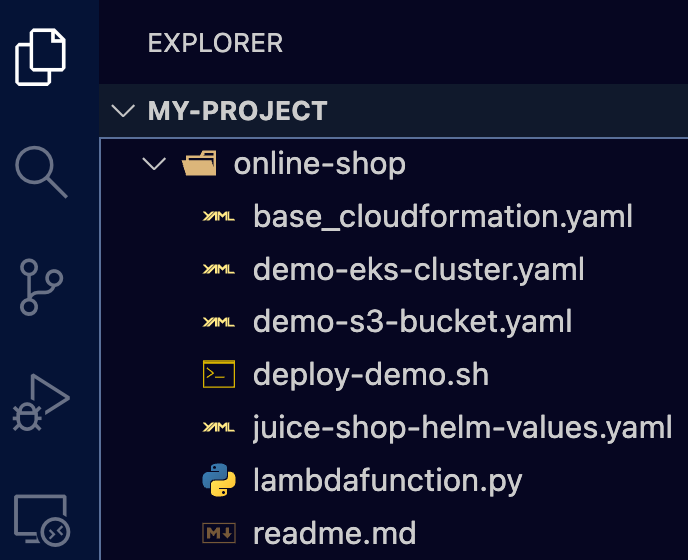Click the YAML icon beside juice-shop-helm-values.yaml
The width and height of the screenshot is (688, 560).
click(x=219, y=427)
